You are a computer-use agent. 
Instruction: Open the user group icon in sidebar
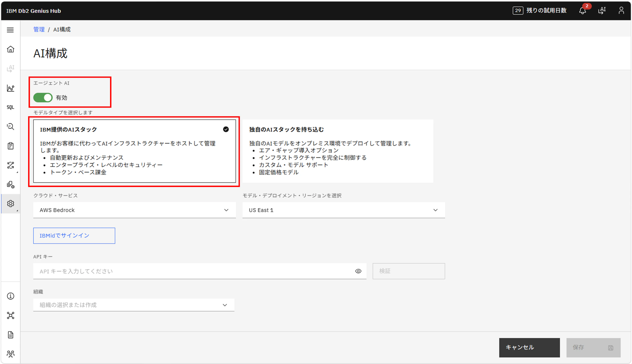point(10,354)
